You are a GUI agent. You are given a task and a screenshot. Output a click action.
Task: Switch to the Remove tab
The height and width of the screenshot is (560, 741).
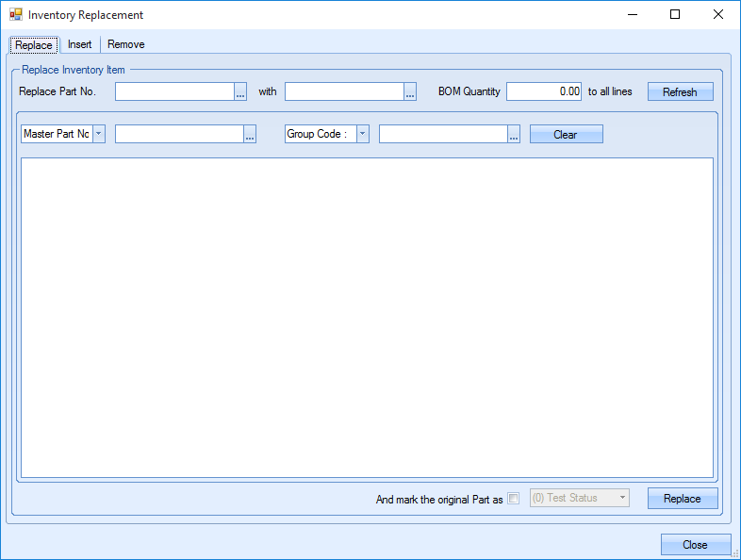125,44
